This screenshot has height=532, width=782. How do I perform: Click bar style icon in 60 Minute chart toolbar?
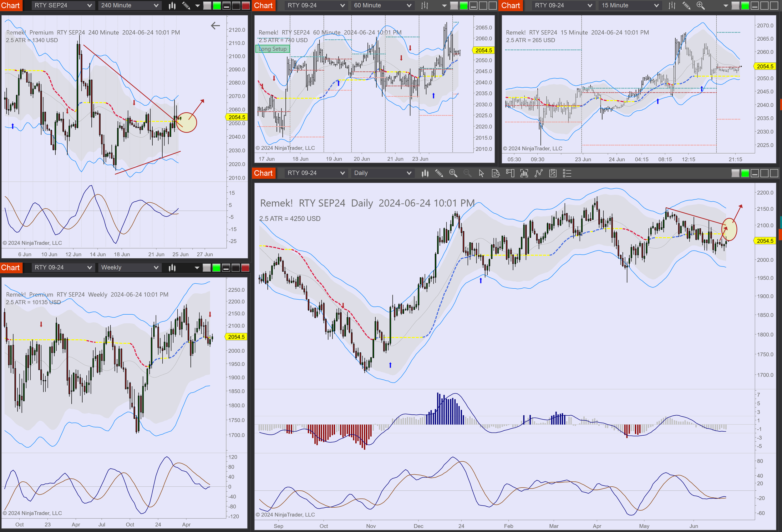(425, 5)
